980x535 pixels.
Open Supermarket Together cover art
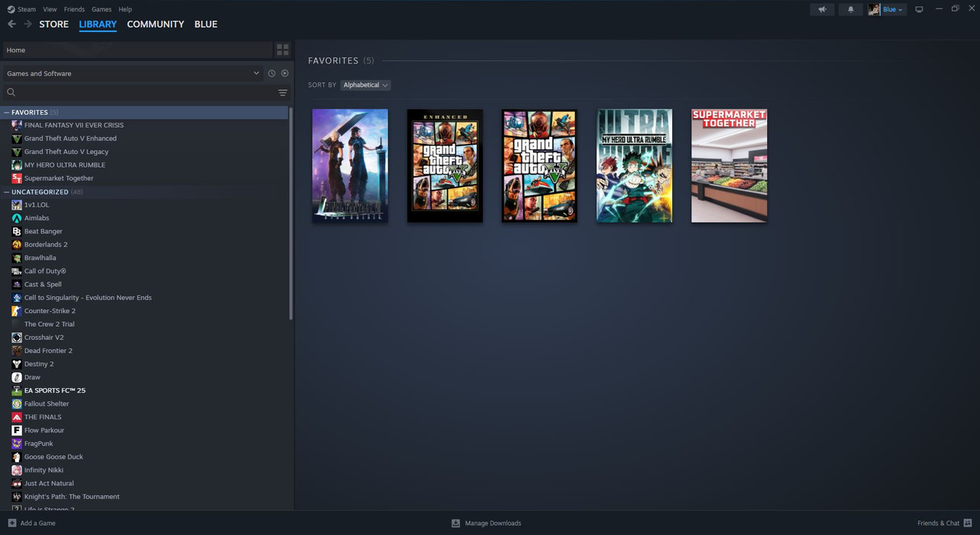[x=729, y=166]
